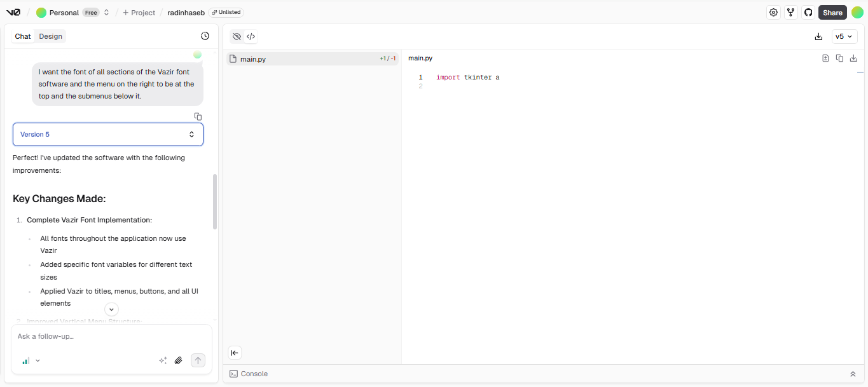Image resolution: width=868 pixels, height=387 pixels.
Task: Click the Personal workspace avatar
Action: click(x=41, y=12)
